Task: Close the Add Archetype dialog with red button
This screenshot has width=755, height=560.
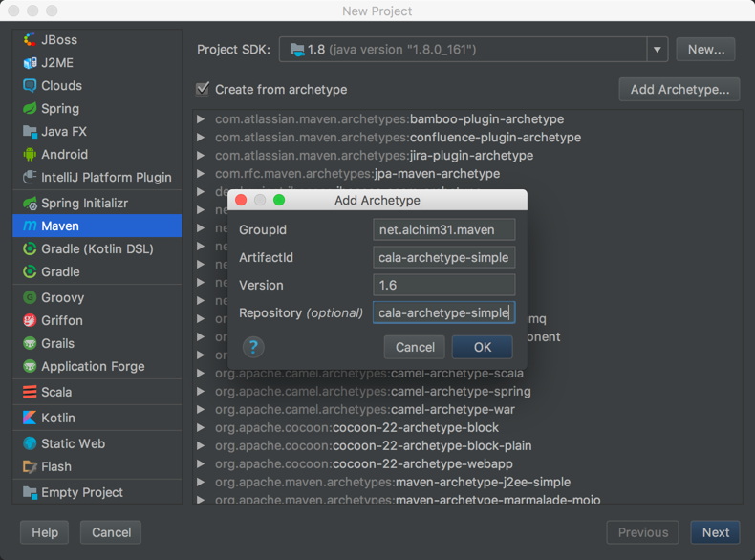Action: (x=241, y=200)
